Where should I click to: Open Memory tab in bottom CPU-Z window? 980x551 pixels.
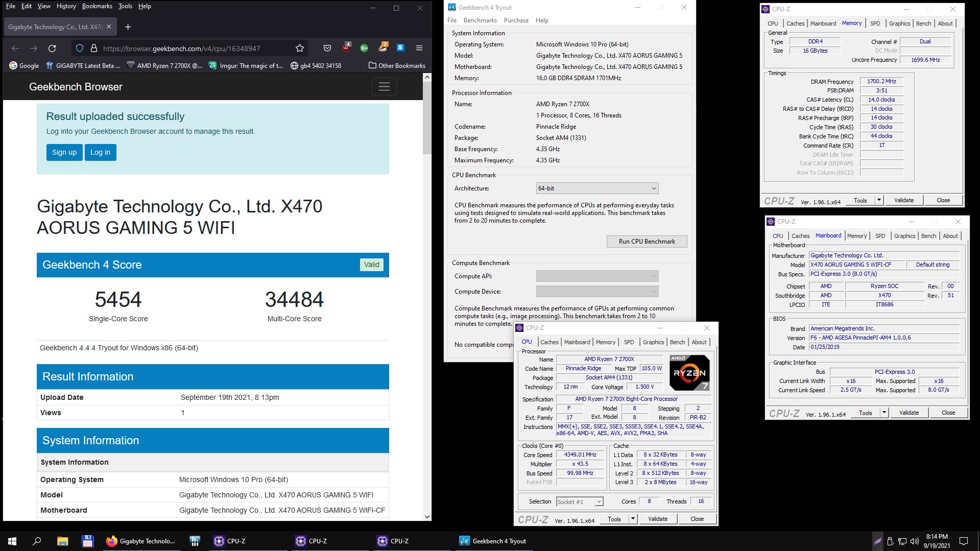coord(605,342)
